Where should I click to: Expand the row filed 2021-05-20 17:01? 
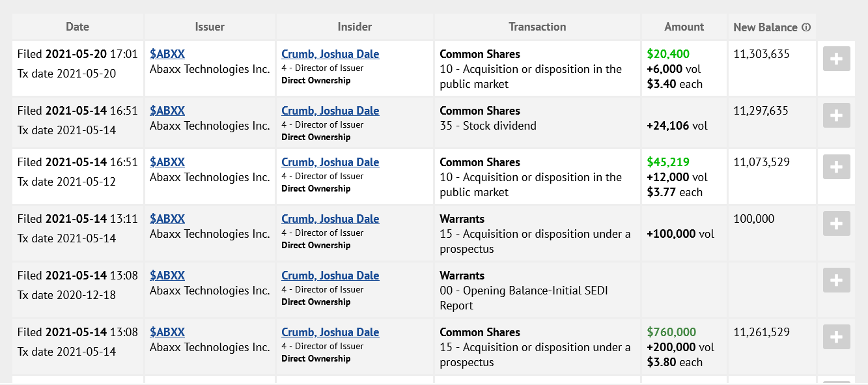click(837, 59)
